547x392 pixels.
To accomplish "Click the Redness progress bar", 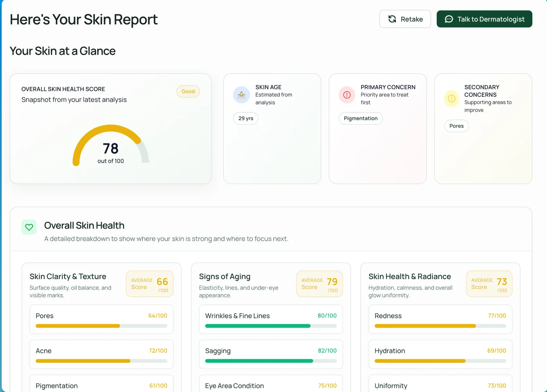I will coord(440,326).
